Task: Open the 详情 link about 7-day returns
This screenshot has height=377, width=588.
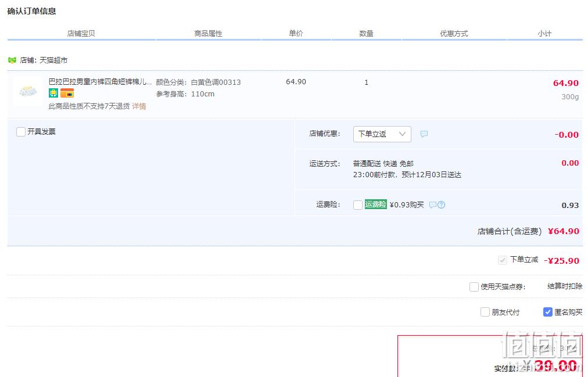Action: click(x=139, y=106)
